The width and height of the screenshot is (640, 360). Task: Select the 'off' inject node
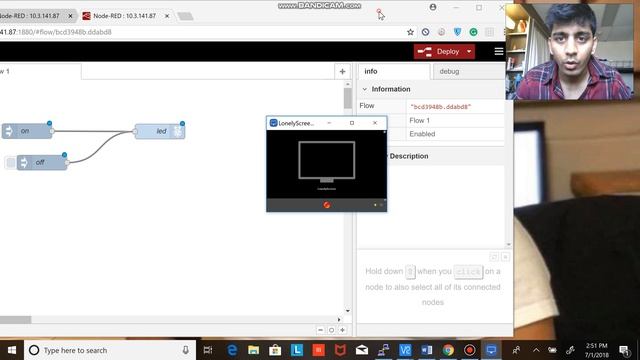point(42,162)
